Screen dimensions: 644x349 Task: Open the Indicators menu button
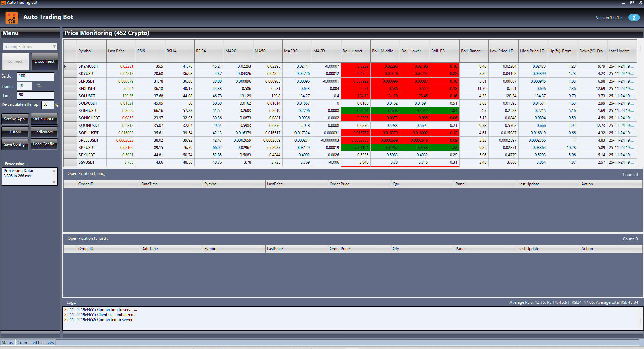click(44, 132)
